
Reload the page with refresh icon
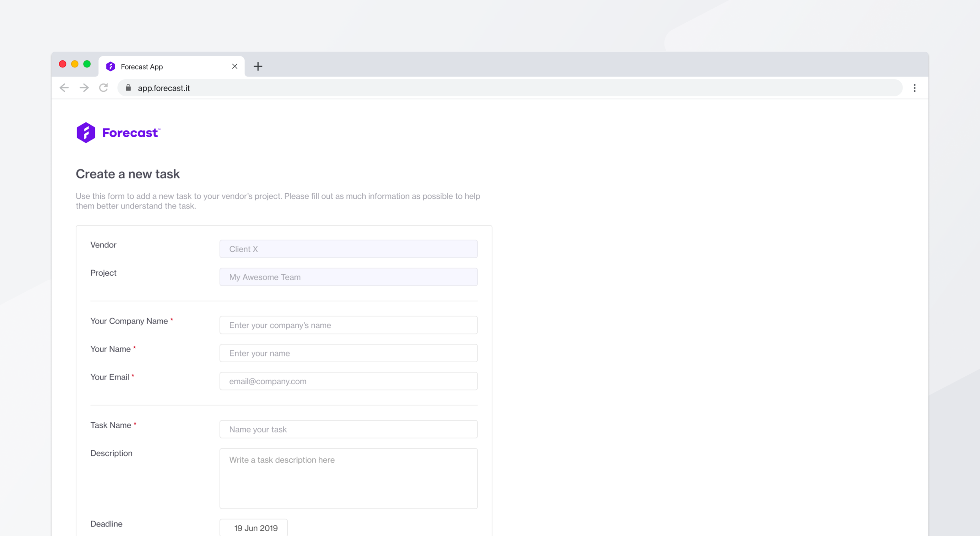coord(103,88)
